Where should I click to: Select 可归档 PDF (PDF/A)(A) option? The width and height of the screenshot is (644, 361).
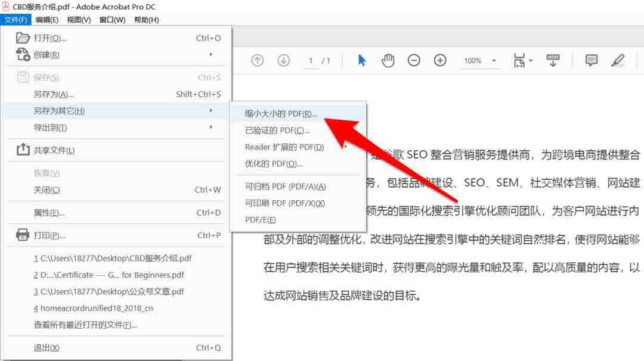pyautogui.click(x=298, y=186)
